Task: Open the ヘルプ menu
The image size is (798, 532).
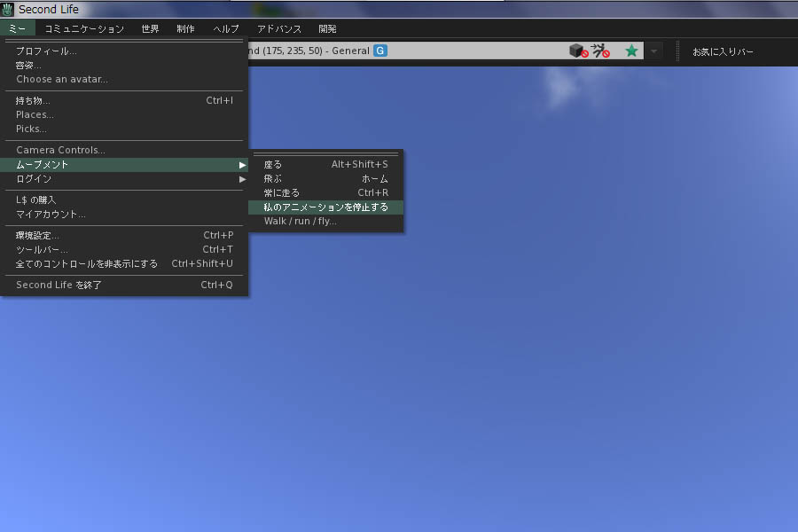Action: (x=226, y=29)
